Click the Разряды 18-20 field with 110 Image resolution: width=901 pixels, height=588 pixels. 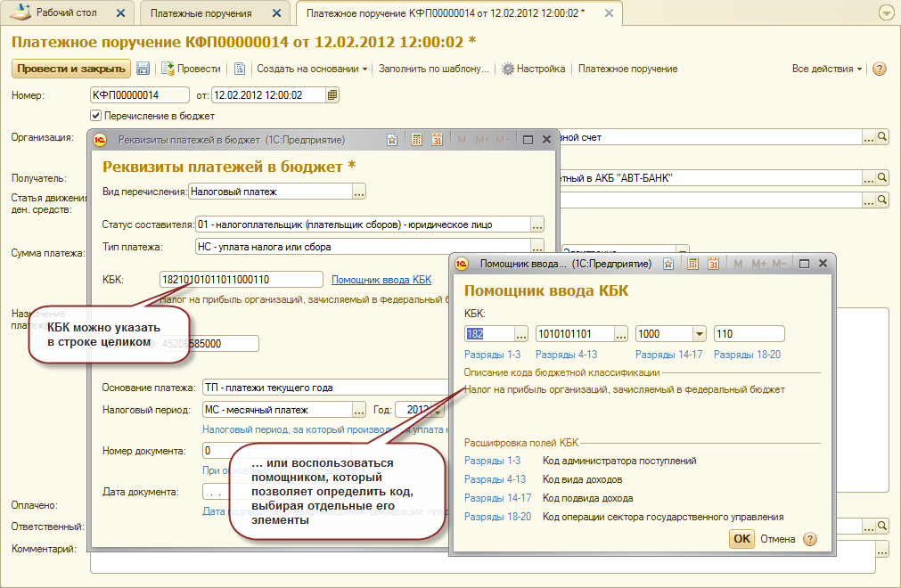[749, 333]
